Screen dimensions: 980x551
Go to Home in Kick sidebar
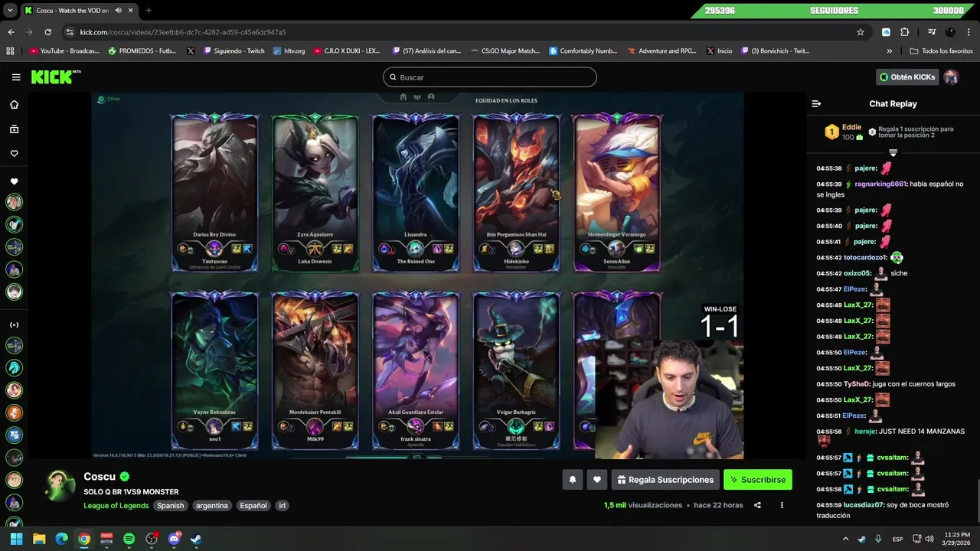click(x=14, y=105)
